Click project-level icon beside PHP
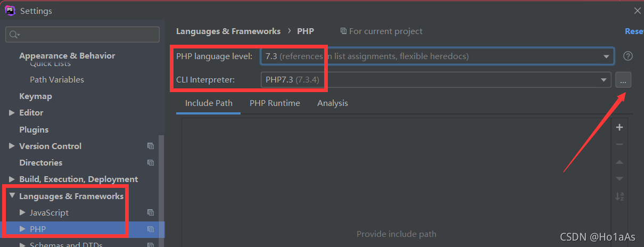 click(x=151, y=229)
